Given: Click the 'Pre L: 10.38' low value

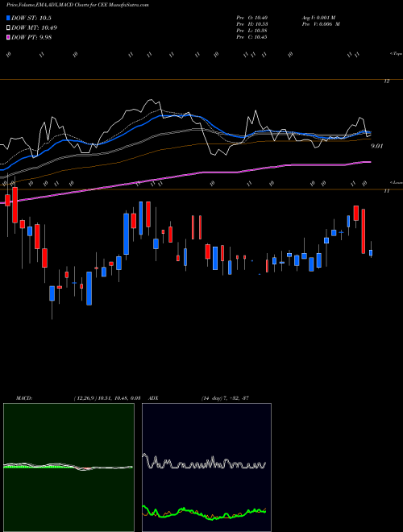Looking at the screenshot, I should coord(251,31).
